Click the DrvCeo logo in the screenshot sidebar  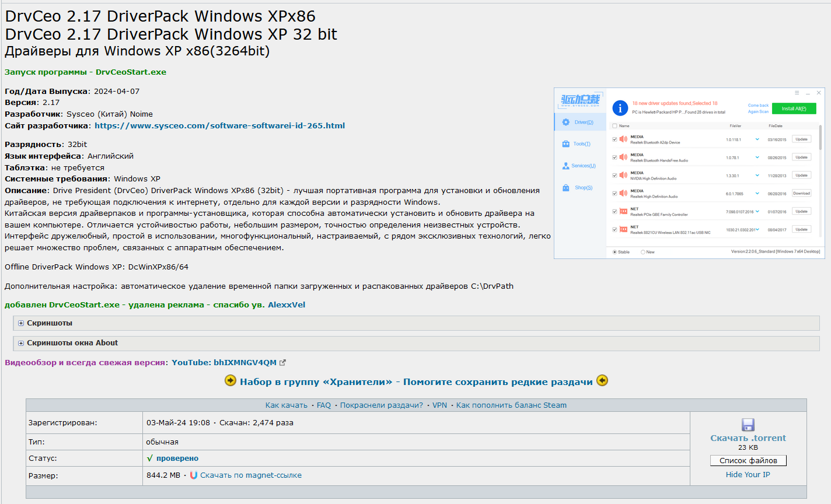(580, 100)
